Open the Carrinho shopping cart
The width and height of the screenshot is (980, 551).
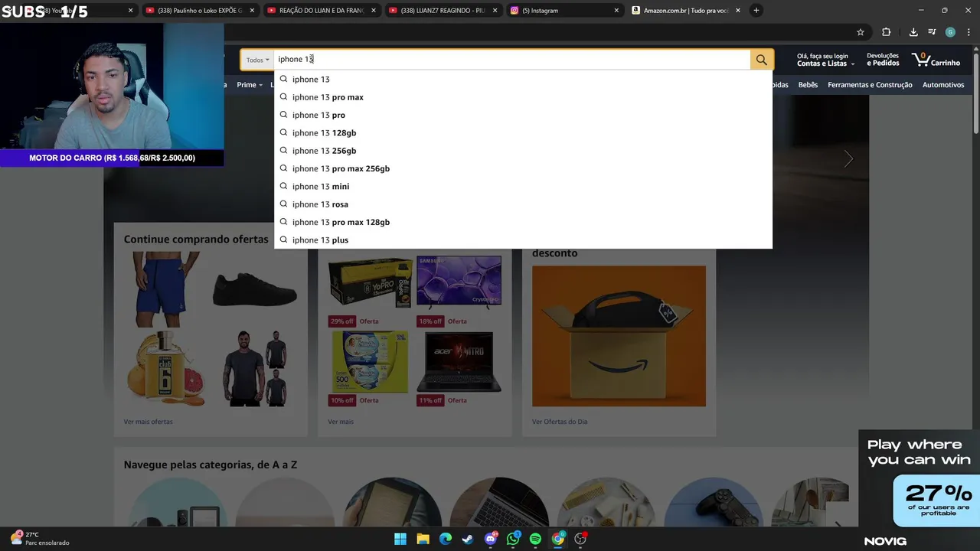tap(936, 60)
